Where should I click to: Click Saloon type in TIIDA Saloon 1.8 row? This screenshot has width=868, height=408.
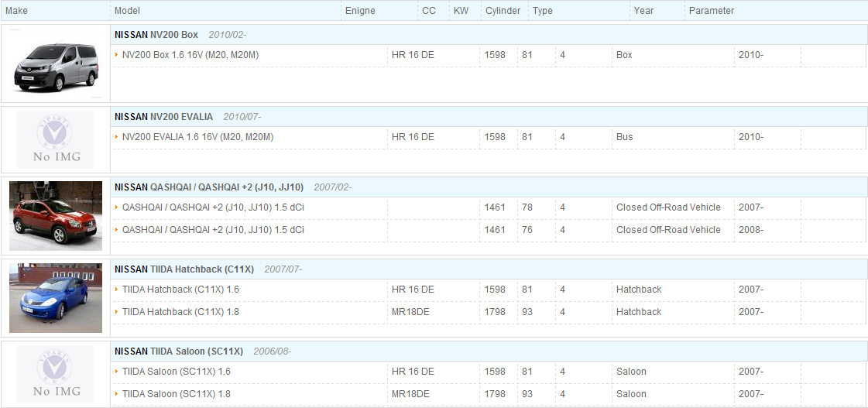[x=631, y=393]
